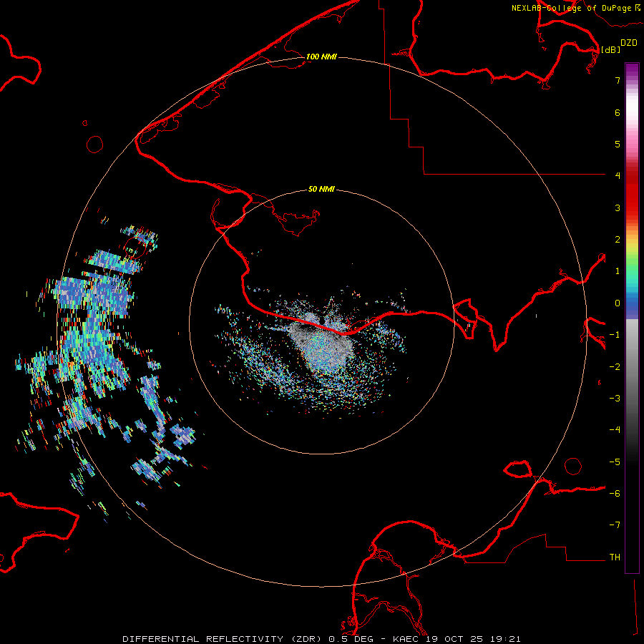Select the '-2' scale label
644x644 pixels.
(615, 367)
